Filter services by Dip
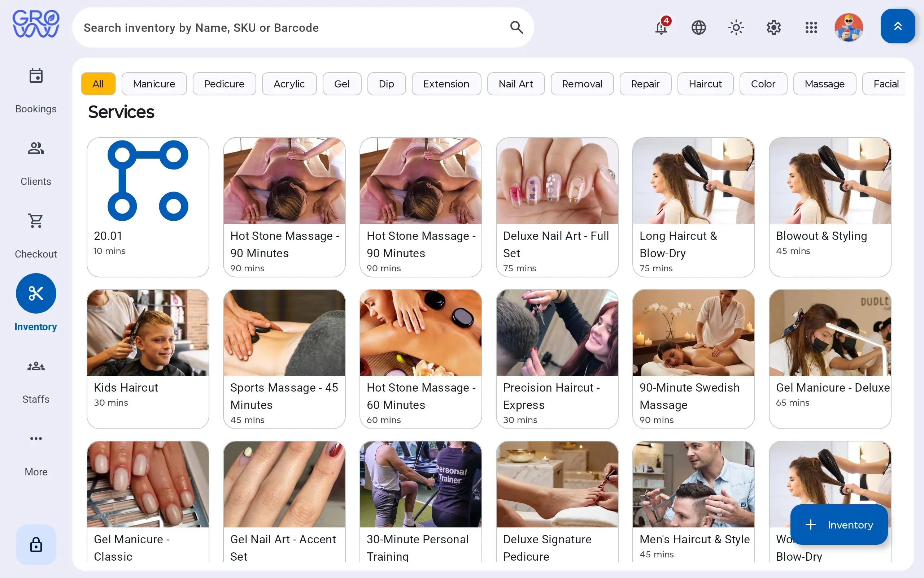 387,84
